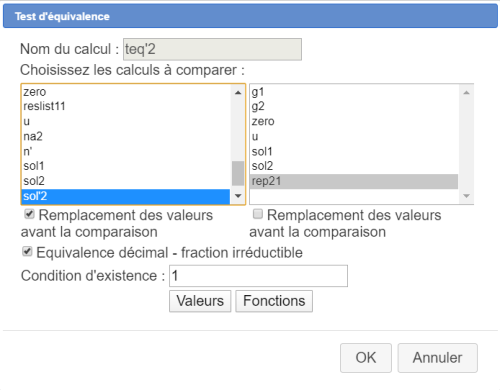Click the right list scroll-down arrow
The width and height of the screenshot is (500, 390).
pyautogui.click(x=466, y=196)
